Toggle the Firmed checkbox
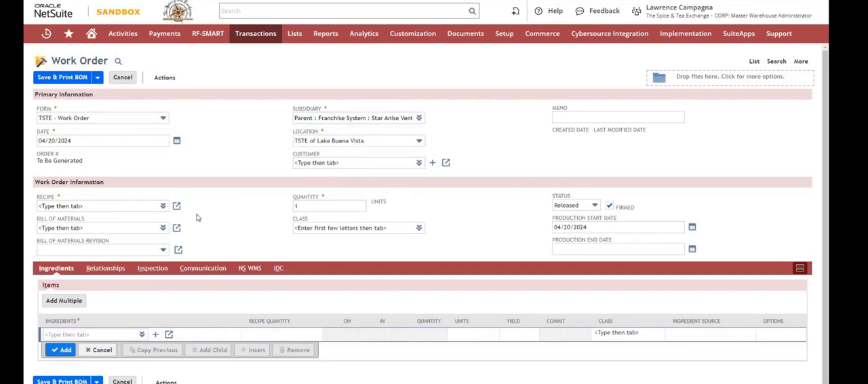This screenshot has width=868, height=384. click(609, 206)
